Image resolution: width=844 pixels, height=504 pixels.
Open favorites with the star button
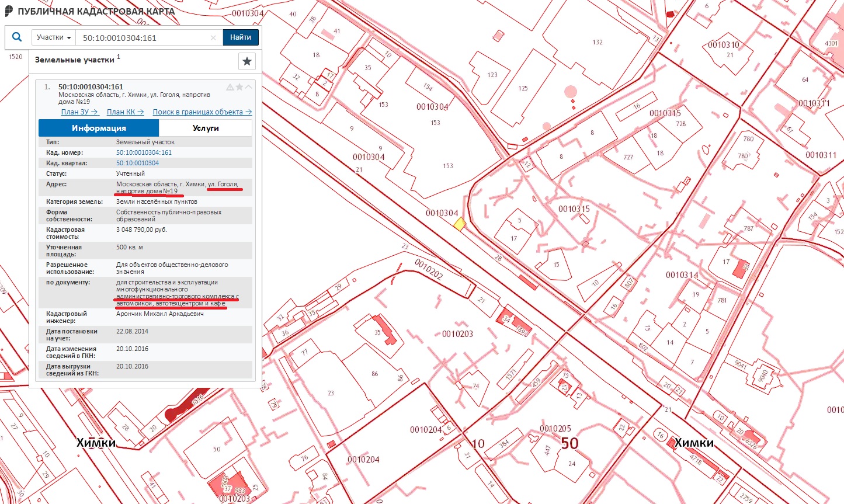click(247, 61)
